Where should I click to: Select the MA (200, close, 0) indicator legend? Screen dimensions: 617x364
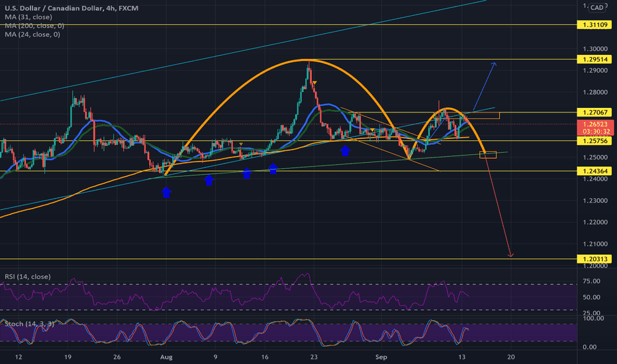[34, 26]
